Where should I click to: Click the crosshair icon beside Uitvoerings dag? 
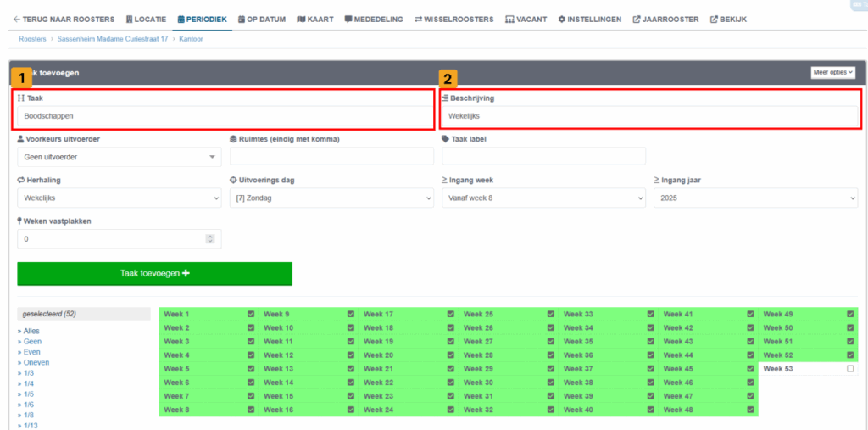click(x=233, y=180)
